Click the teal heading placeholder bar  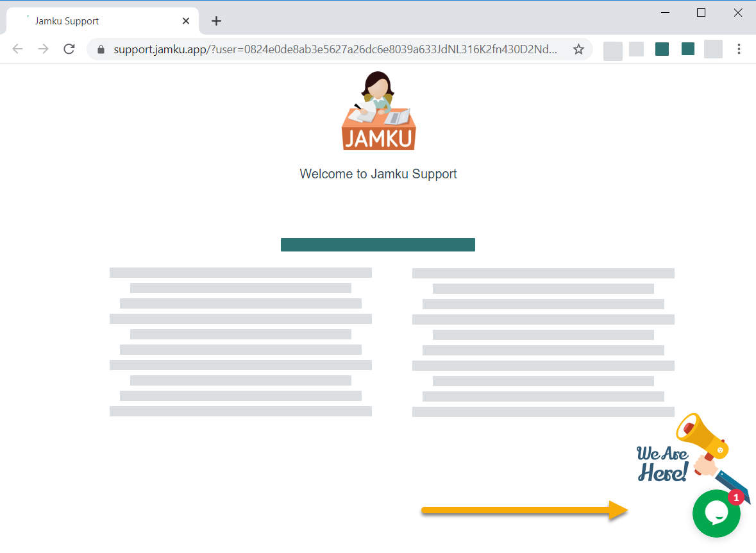click(x=378, y=244)
